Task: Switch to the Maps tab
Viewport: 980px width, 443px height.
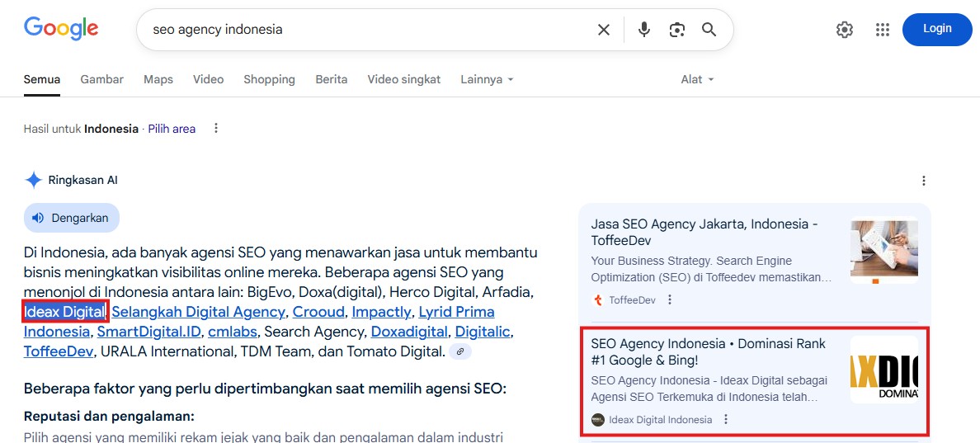Action: coord(158,79)
